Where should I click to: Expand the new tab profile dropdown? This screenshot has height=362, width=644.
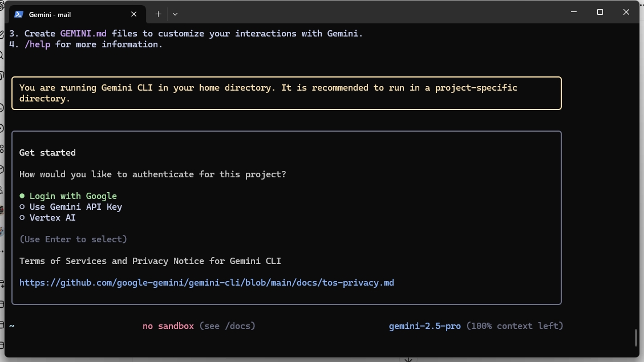point(175,14)
